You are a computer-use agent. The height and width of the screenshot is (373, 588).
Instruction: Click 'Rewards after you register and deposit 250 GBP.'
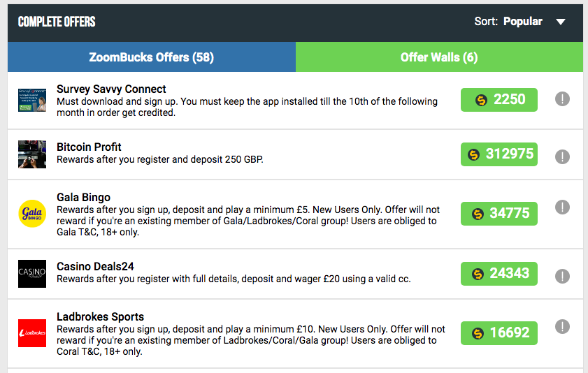pos(159,159)
